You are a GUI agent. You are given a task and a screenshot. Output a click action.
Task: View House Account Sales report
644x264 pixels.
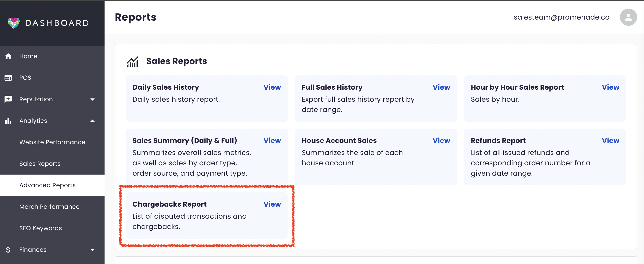click(441, 140)
